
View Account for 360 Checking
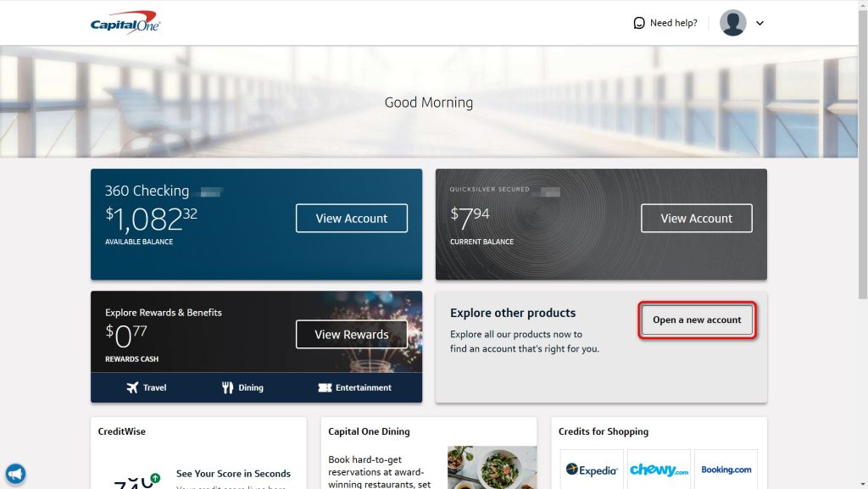tap(352, 218)
